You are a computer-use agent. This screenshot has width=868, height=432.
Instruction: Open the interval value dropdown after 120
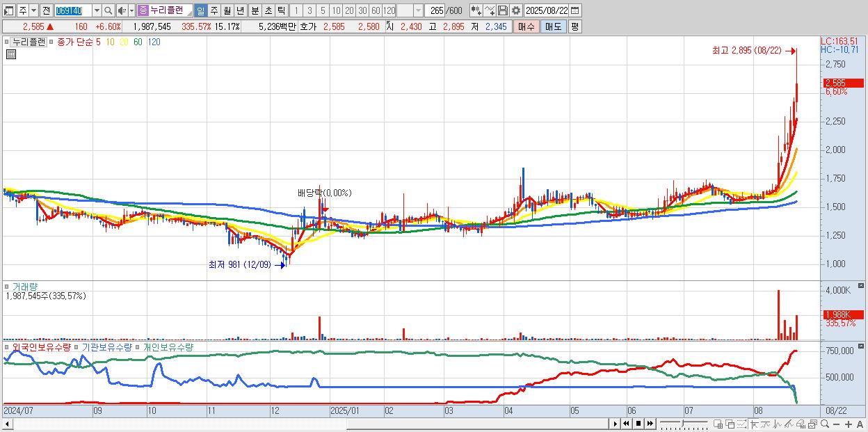click(418, 10)
